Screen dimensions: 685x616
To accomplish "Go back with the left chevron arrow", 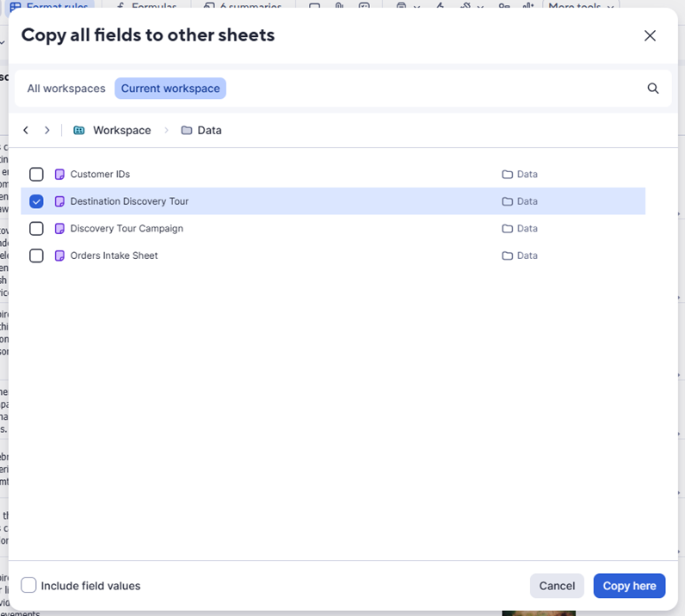I will 26,130.
